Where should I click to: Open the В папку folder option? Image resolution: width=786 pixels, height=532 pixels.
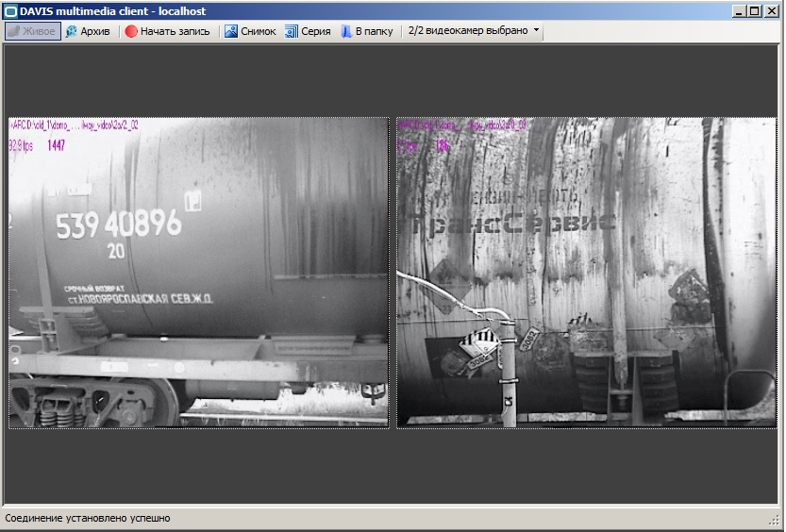(374, 31)
